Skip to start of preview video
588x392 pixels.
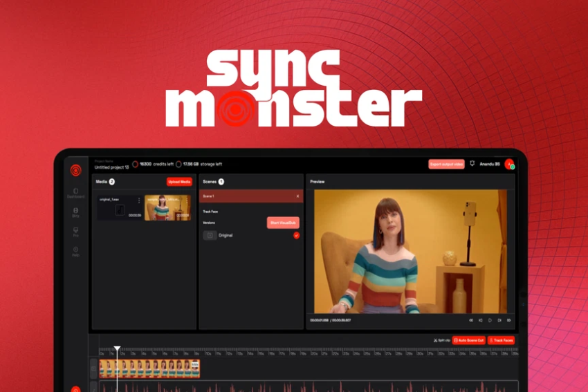(471, 320)
